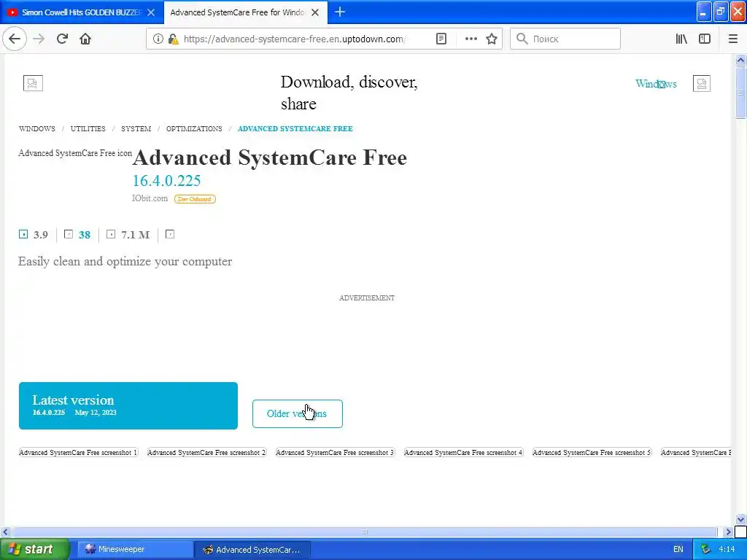
Task: Click vertical scrollbar up arrow
Action: click(740, 60)
